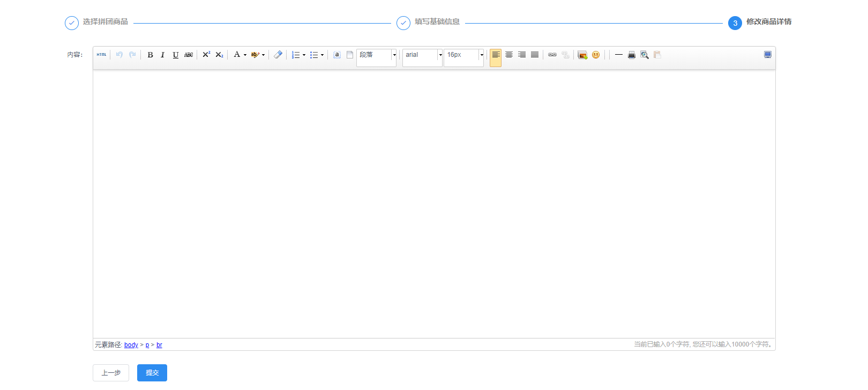Select step 3 修改商品详情
Image resolution: width=868 pixels, height=390 pixels.
click(x=760, y=23)
